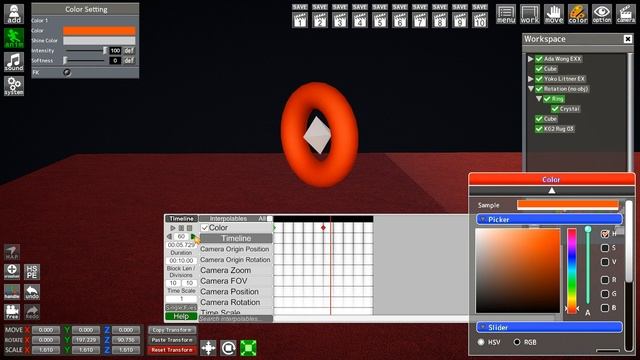
Task: Click the orange Color swatch in Color Setting
Action: [99, 31]
